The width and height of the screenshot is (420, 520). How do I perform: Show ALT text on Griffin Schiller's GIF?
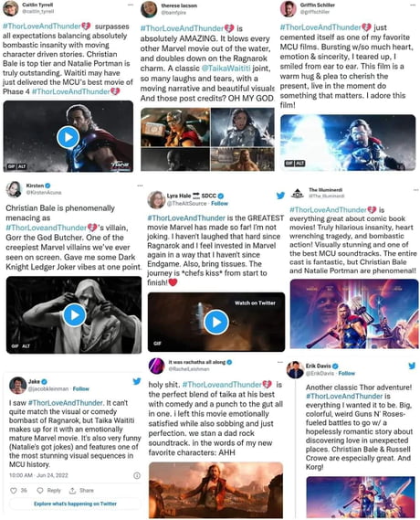299,164
